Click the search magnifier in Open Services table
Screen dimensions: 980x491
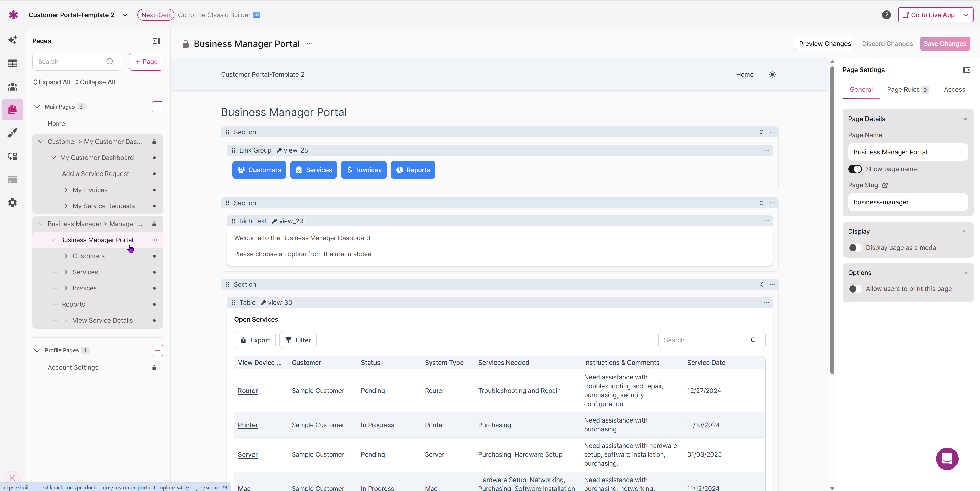pos(753,340)
